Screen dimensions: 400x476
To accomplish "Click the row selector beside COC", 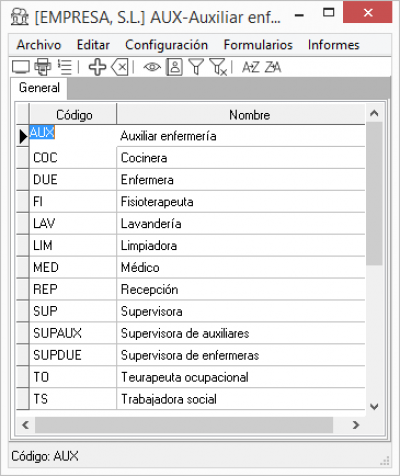I will (23, 158).
